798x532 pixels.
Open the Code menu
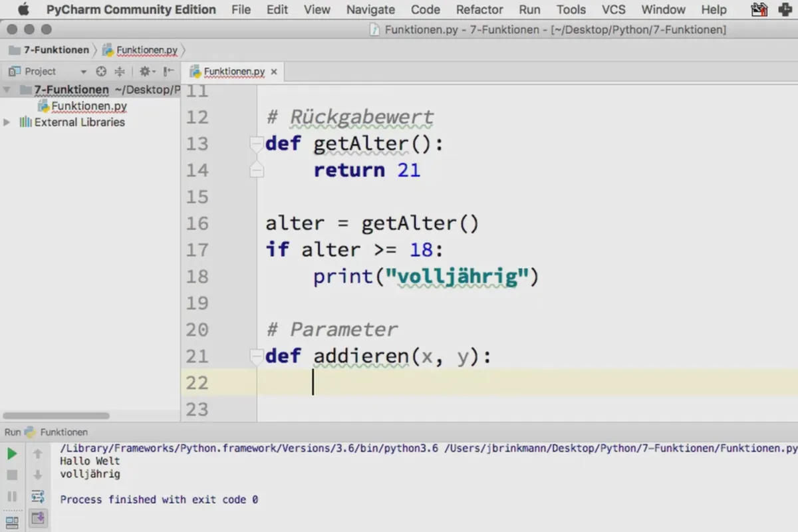pyautogui.click(x=426, y=9)
